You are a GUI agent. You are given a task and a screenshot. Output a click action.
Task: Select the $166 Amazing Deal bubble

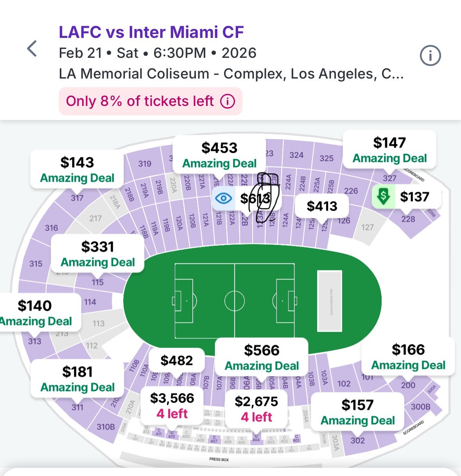coord(408,357)
